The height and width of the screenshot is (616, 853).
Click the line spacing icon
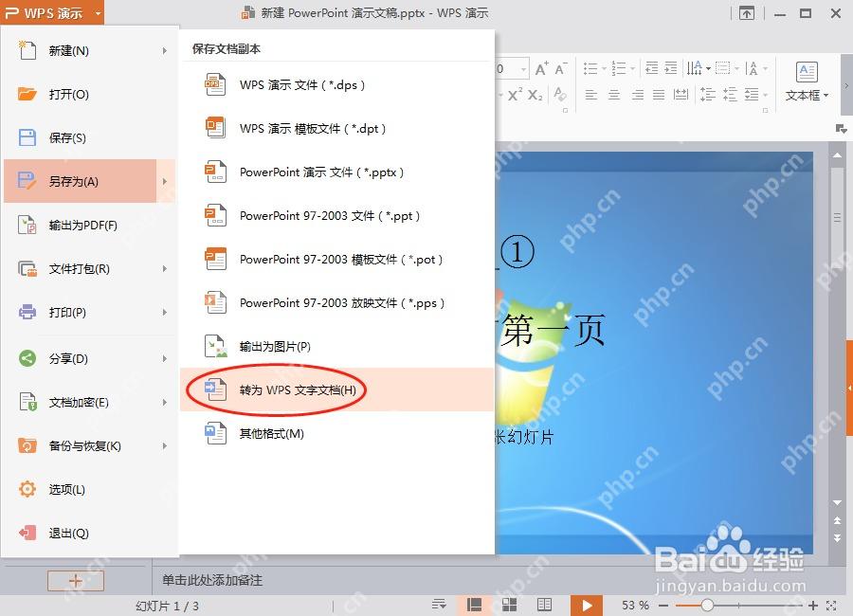pos(707,95)
